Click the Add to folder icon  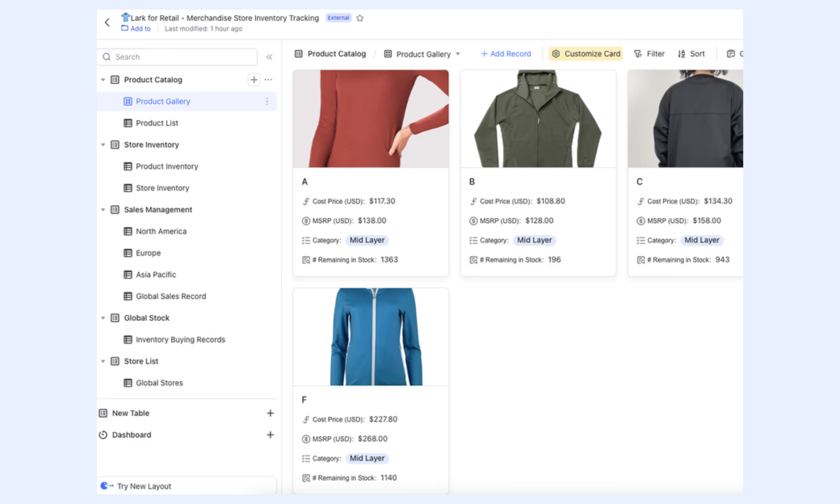tap(125, 28)
